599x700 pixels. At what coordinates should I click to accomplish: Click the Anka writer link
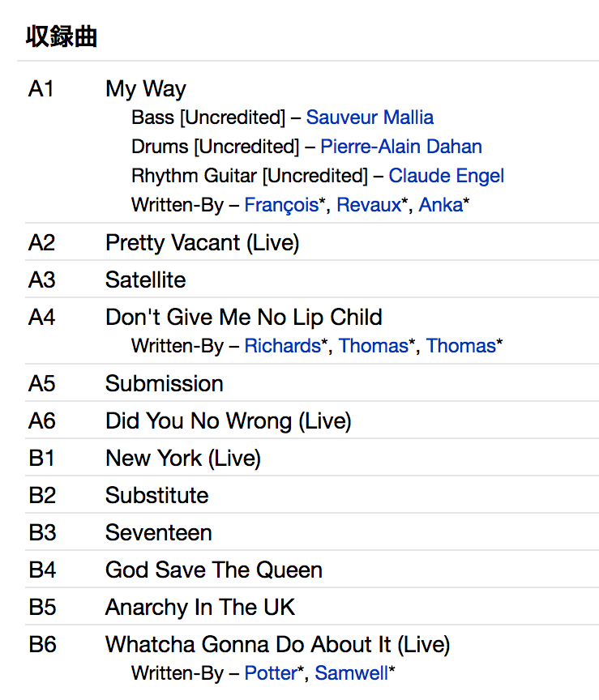(440, 205)
